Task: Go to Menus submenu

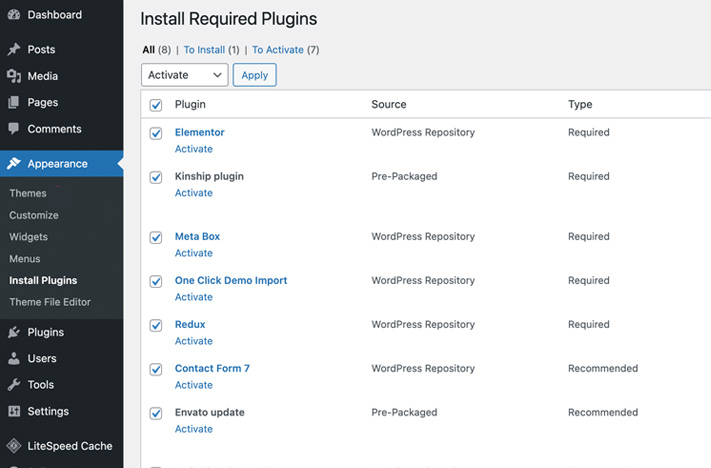Action: tap(25, 258)
